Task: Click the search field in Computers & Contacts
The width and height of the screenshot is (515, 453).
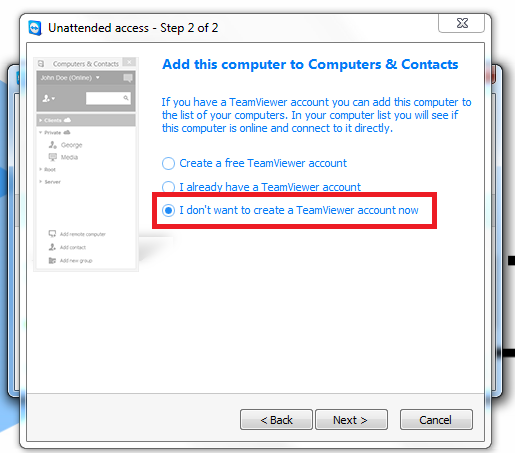Action: 108,98
